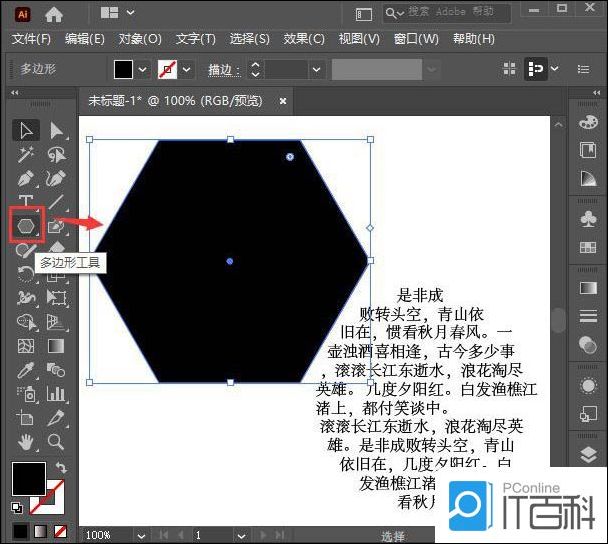Image resolution: width=608 pixels, height=544 pixels.
Task: Select the Slice tool
Action: [56, 418]
